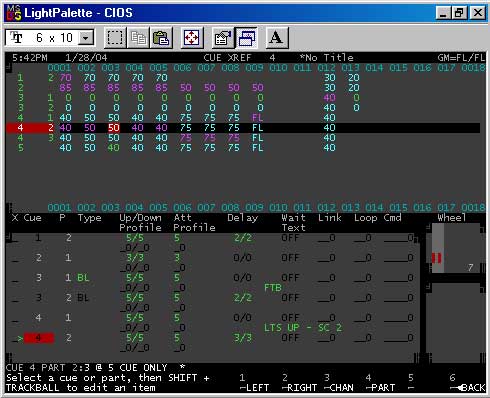Choose the 3 CHAN softkey
The height and width of the screenshot is (398, 490).
click(339, 383)
